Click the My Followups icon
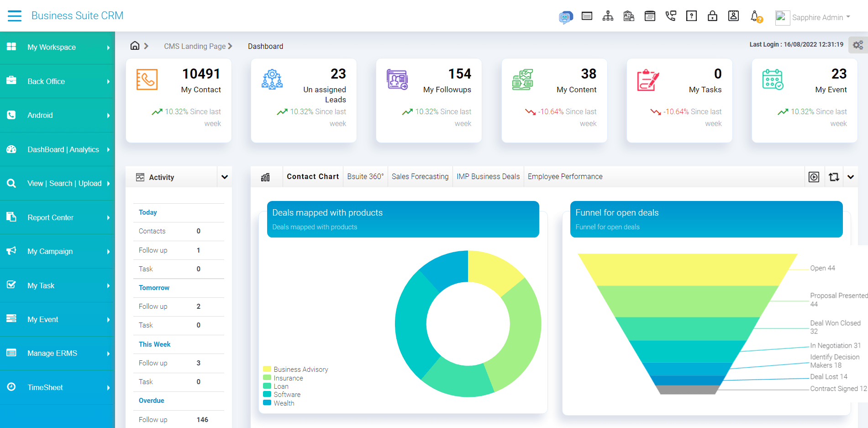Screen dimensions: 868x428 pyautogui.click(x=397, y=79)
